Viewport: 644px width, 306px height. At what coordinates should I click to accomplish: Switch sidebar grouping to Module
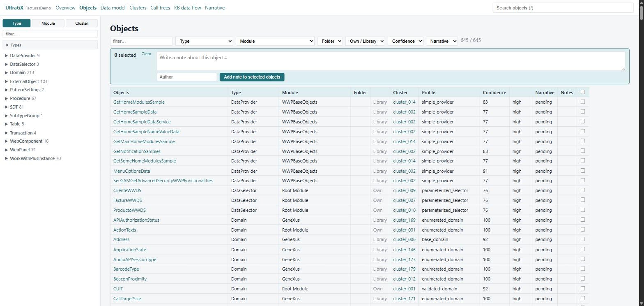[48, 23]
